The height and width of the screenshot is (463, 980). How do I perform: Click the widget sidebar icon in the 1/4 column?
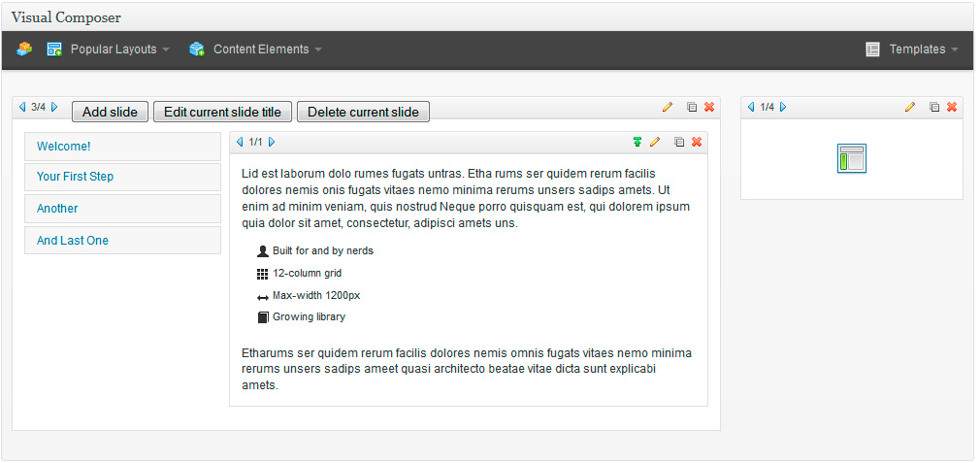coord(851,158)
